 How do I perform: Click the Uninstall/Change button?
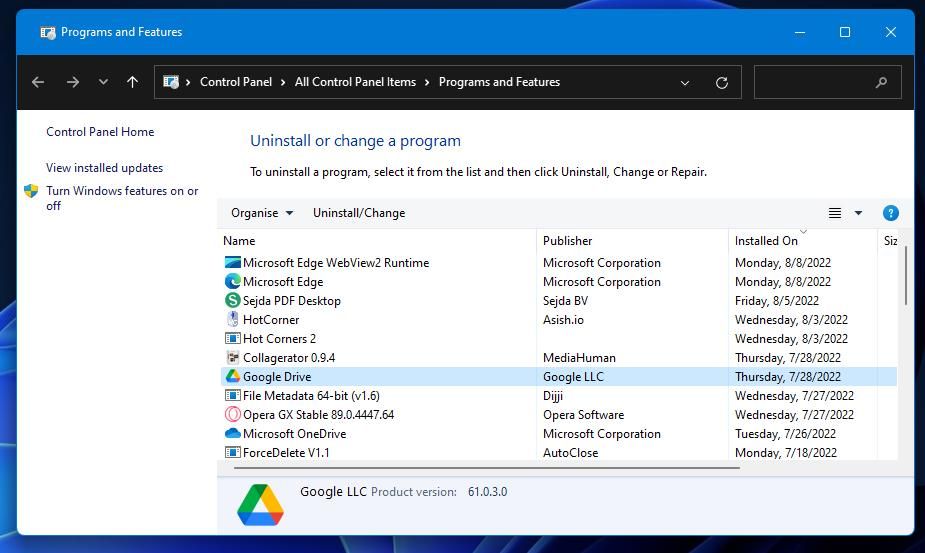[x=359, y=213]
